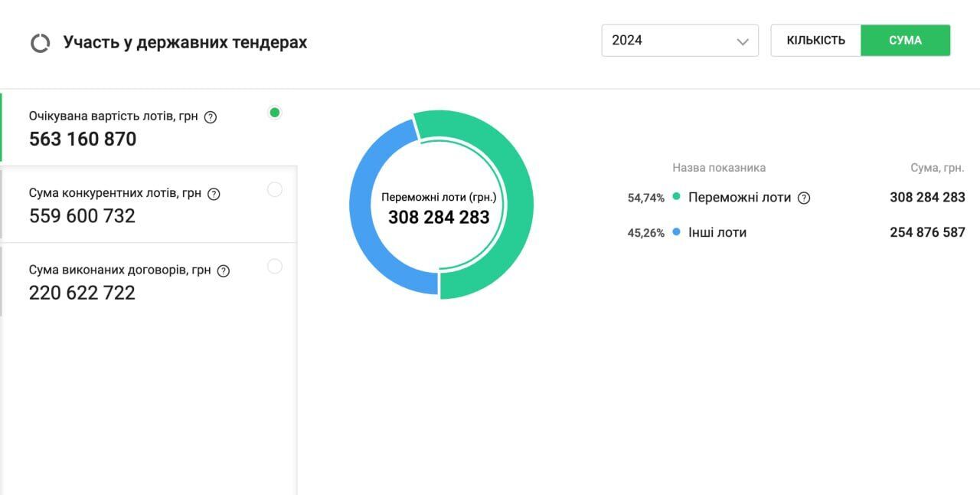Switch to КІЛЬКІСТЬ view
This screenshot has width=980, height=495.
pos(816,41)
